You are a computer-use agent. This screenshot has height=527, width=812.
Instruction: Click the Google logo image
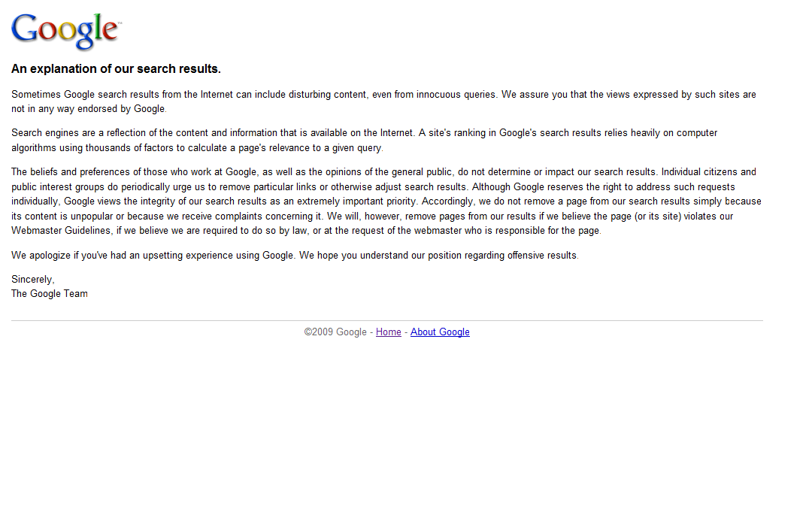66,32
